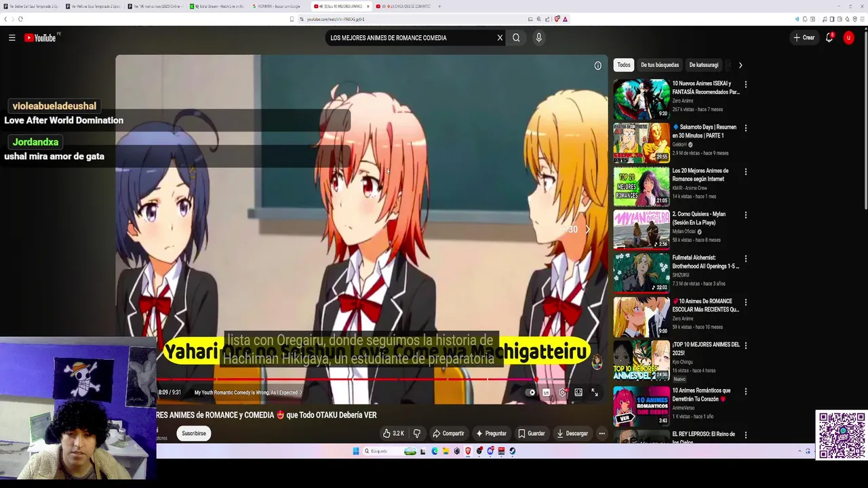
Task: Like the video showing 3.2 K
Action: click(x=393, y=433)
